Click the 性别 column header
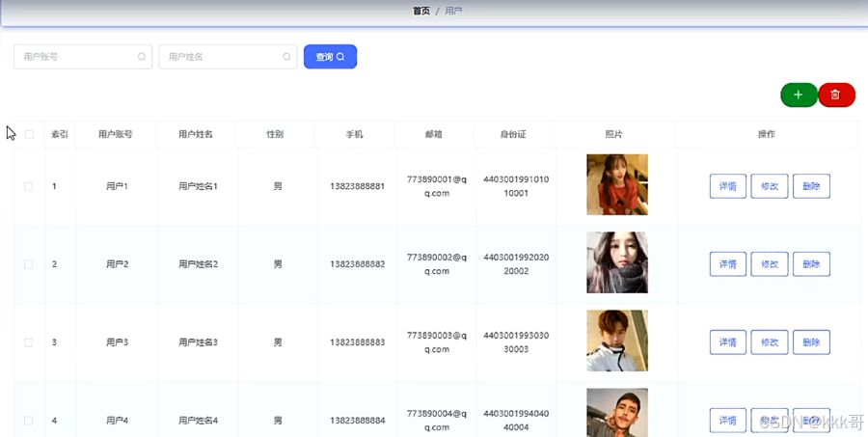Screen dimensions: 868x437 pyautogui.click(x=275, y=134)
